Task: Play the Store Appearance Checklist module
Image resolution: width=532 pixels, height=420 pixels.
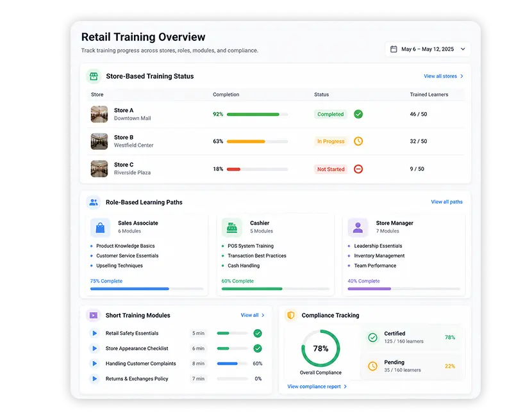Action: (94, 348)
